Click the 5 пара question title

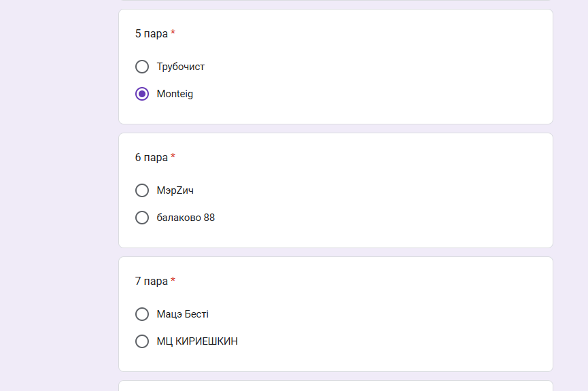(x=151, y=33)
